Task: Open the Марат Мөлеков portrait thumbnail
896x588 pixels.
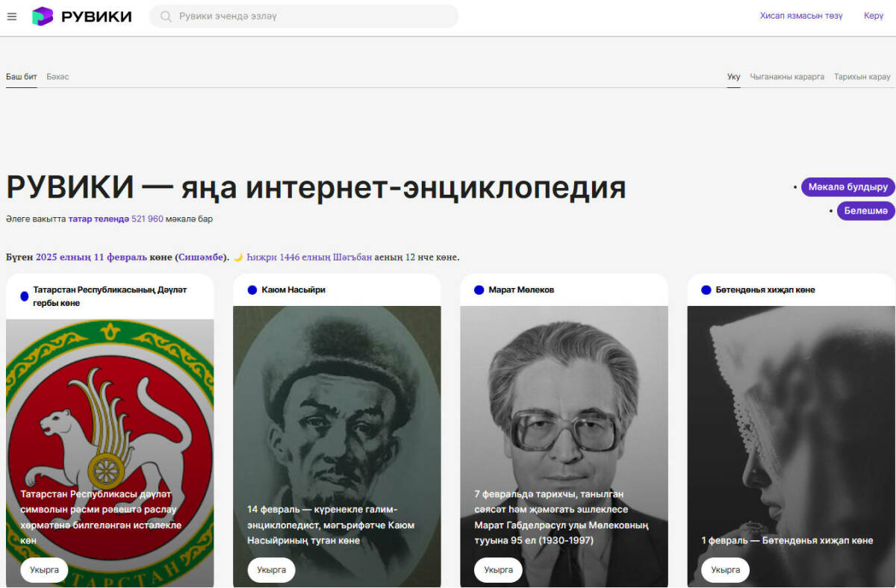Action: pos(564,446)
